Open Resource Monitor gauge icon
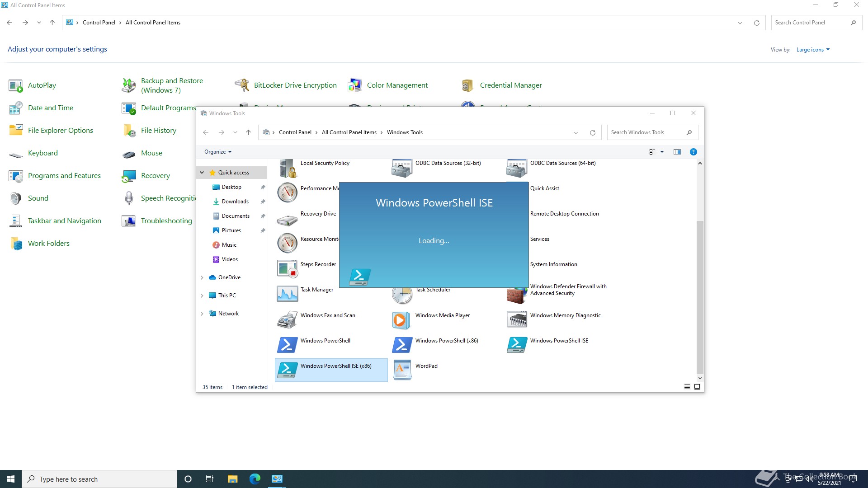The image size is (868, 488). 288,243
